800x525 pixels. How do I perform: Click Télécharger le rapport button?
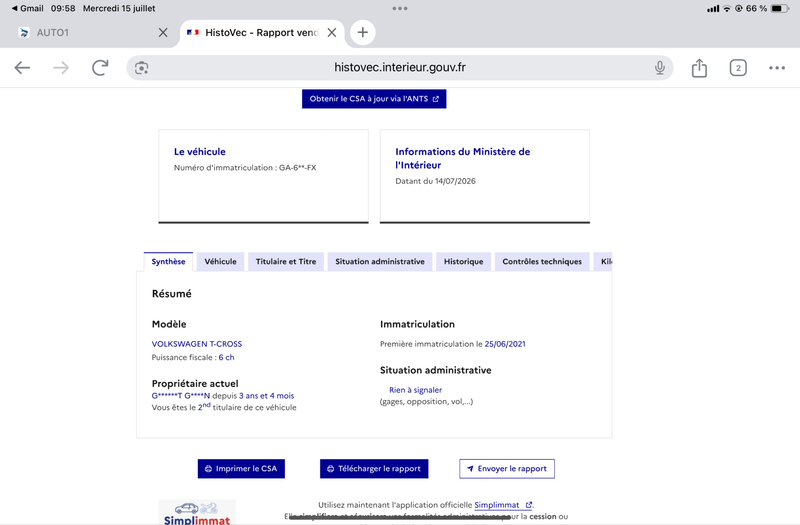point(374,468)
